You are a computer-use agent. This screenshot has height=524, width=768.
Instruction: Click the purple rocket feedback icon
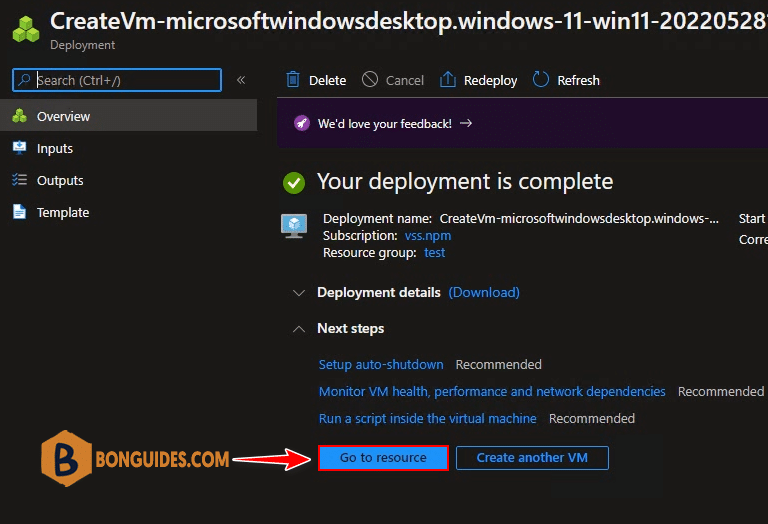point(302,123)
